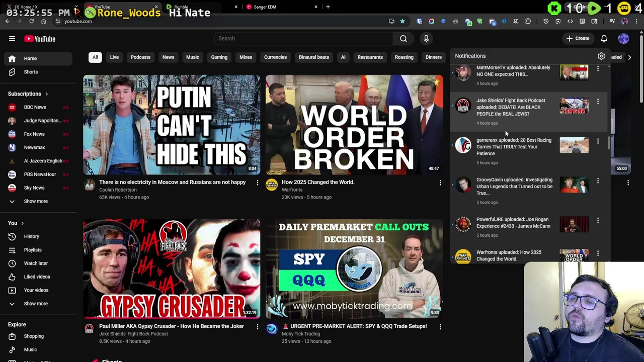The image size is (644, 362).
Task: Open Moby Tick Trading channel link
Action: 301,334
